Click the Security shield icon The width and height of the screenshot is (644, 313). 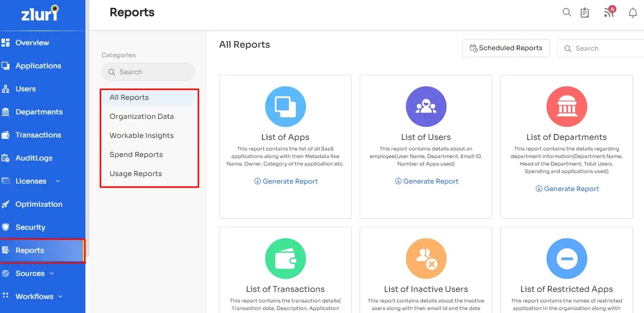pyautogui.click(x=6, y=227)
